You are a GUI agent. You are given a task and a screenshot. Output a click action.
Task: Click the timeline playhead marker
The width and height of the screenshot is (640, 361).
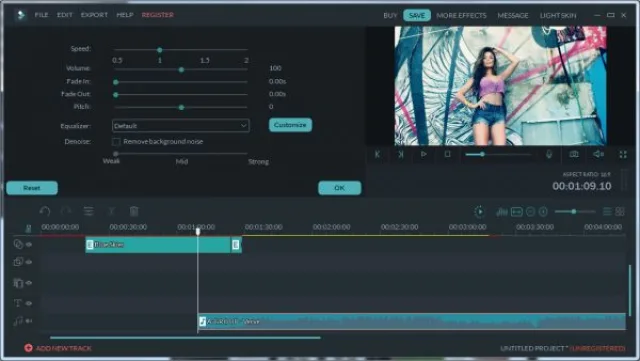coord(198,232)
